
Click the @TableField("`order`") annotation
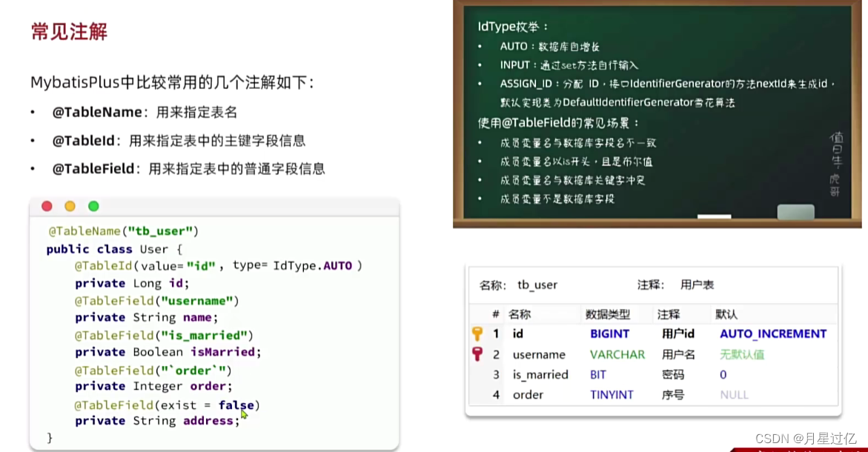tap(153, 370)
